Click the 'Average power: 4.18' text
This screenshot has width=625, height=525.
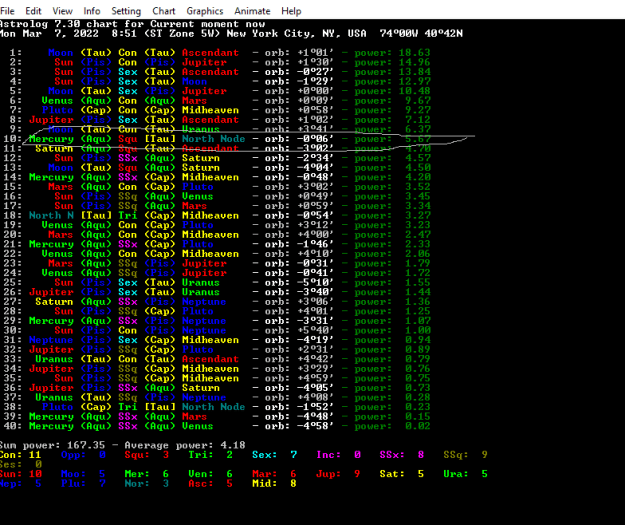pyautogui.click(x=185, y=445)
